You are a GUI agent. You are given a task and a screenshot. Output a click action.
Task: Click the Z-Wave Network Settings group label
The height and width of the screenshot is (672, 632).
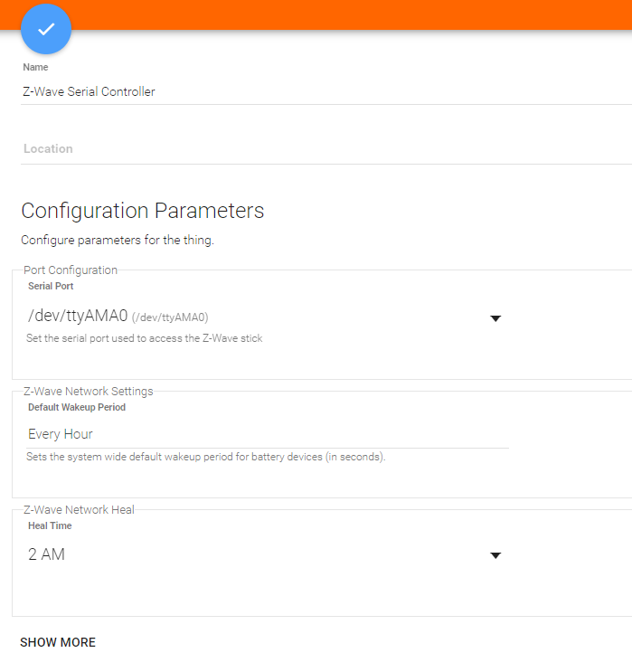tap(89, 392)
